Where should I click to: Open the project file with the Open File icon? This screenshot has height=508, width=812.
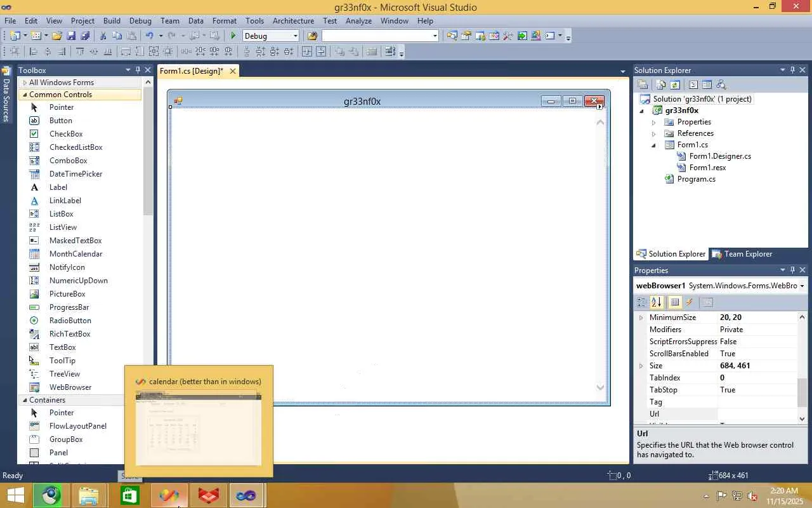pos(57,36)
